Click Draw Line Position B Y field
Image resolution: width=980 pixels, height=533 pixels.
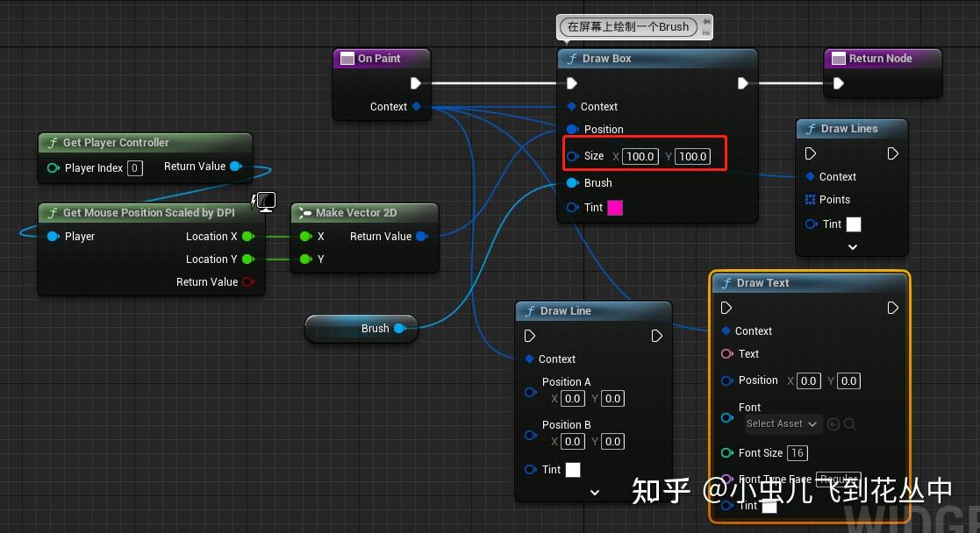[612, 441]
